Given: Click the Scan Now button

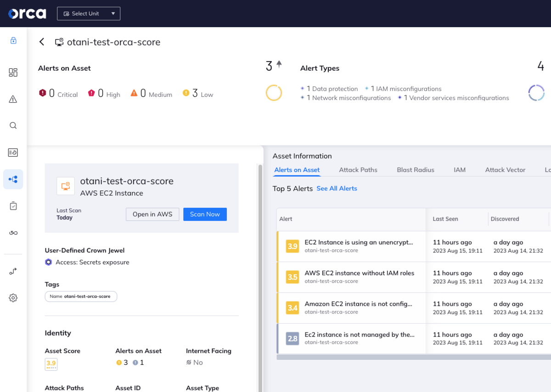Looking at the screenshot, I should click(x=205, y=214).
